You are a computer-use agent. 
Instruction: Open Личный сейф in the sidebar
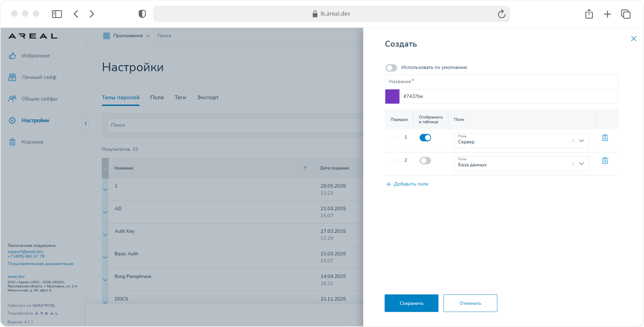[39, 77]
